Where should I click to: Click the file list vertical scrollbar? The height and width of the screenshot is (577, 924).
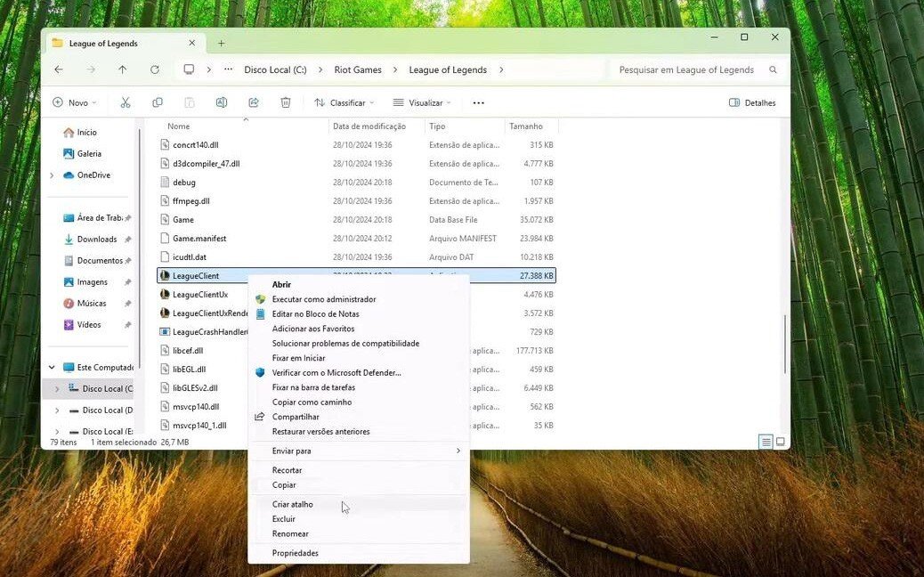(784, 345)
